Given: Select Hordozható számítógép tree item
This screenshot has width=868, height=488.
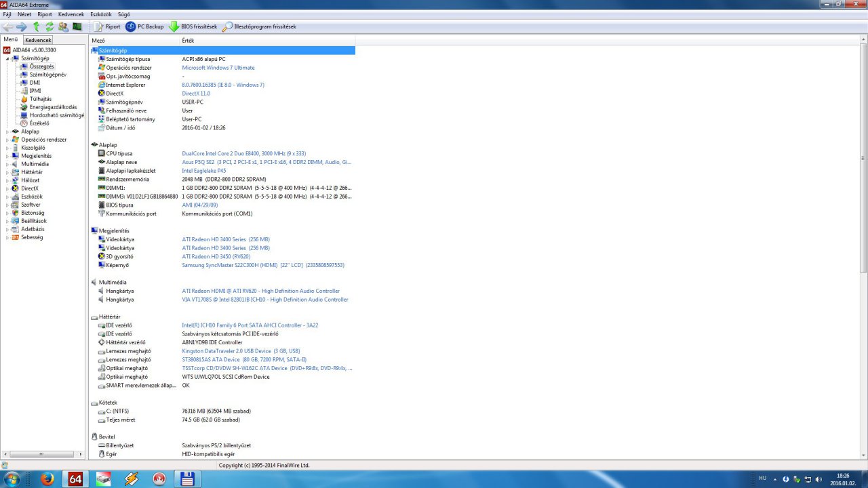Looking at the screenshot, I should pyautogui.click(x=56, y=115).
